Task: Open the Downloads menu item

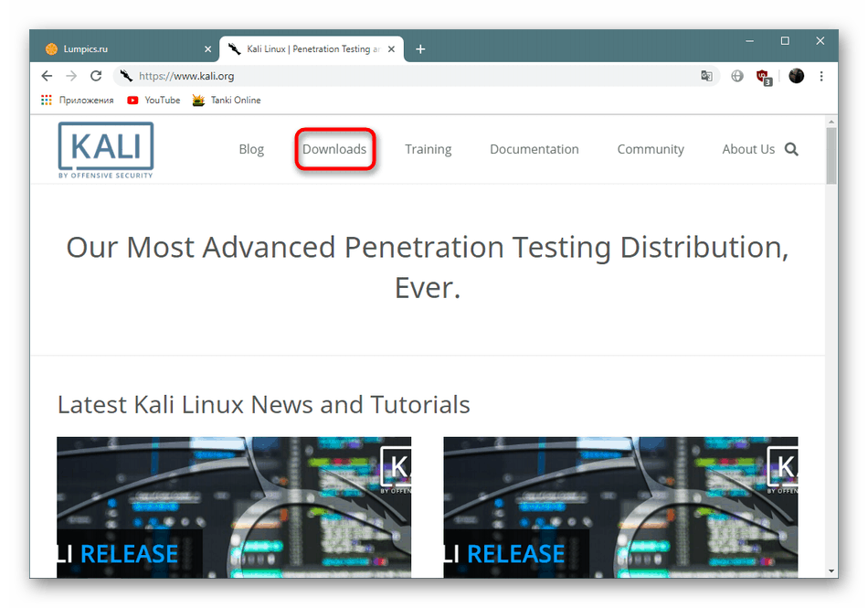Action: [x=334, y=149]
